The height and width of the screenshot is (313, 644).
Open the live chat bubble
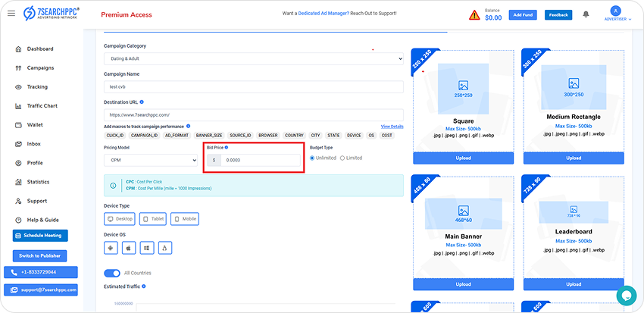pyautogui.click(x=627, y=296)
